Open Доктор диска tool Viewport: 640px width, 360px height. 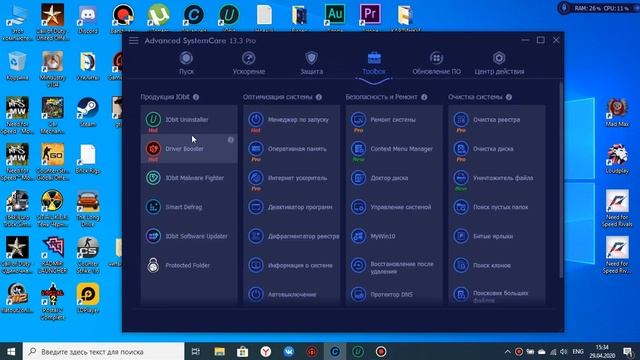(394, 178)
